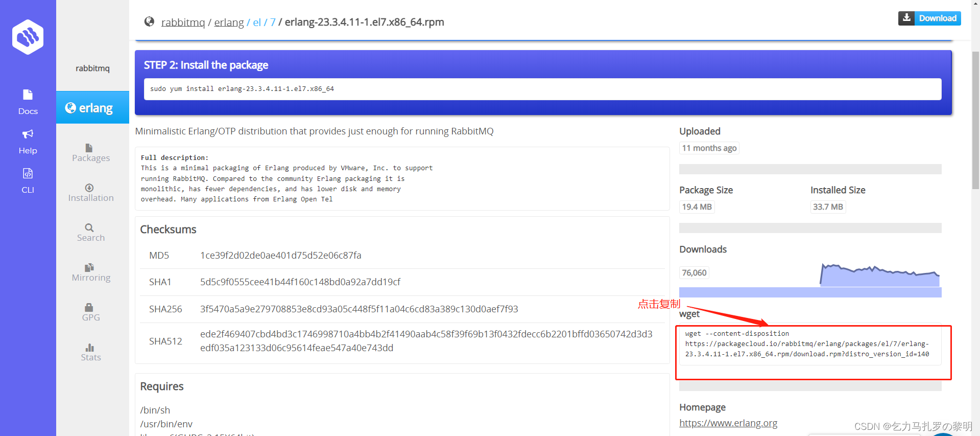This screenshot has height=436, width=980.
Task: Click the Mirroring icon in sidebar
Action: point(89,267)
